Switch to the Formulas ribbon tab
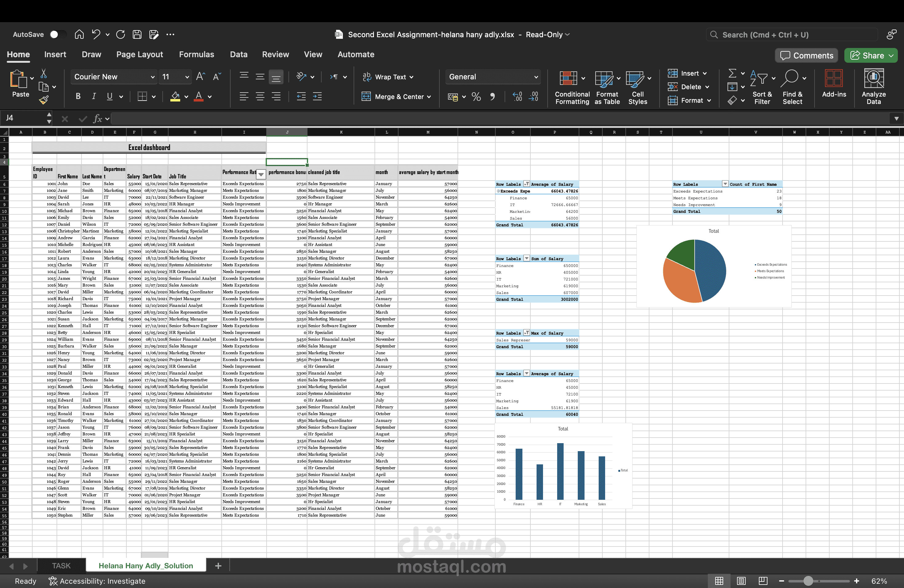The image size is (904, 588). (196, 54)
